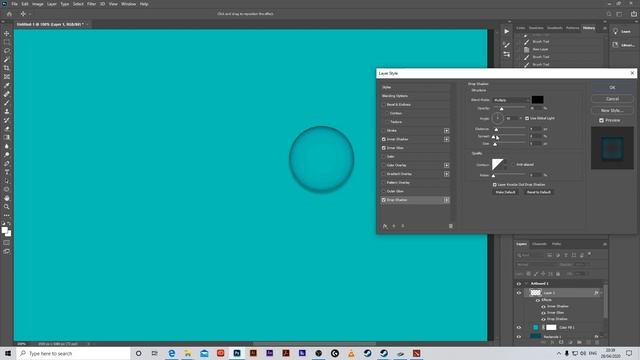
Task: Click the Photoshop icon in Windows taskbar
Action: pos(237,353)
